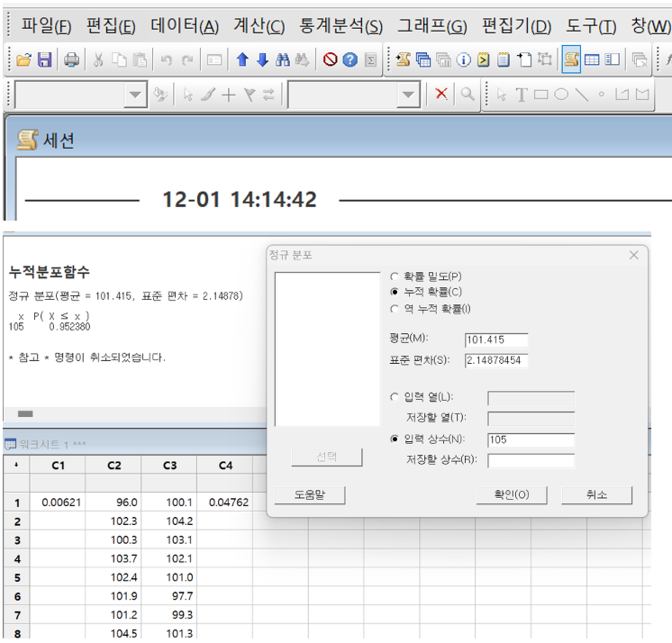This screenshot has height=643, width=672.
Task: Click the Copy icon in toolbar
Action: pyautogui.click(x=119, y=59)
